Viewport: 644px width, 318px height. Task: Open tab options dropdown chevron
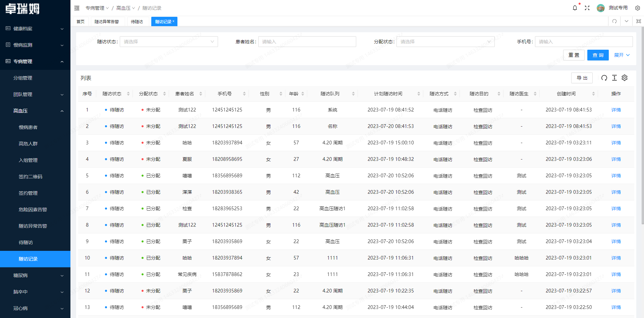point(627,21)
